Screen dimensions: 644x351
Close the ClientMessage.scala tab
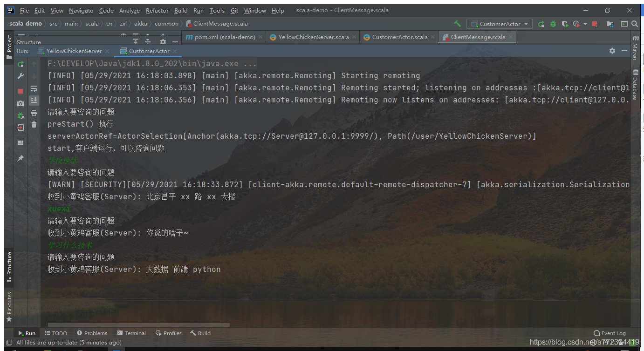pyautogui.click(x=510, y=37)
